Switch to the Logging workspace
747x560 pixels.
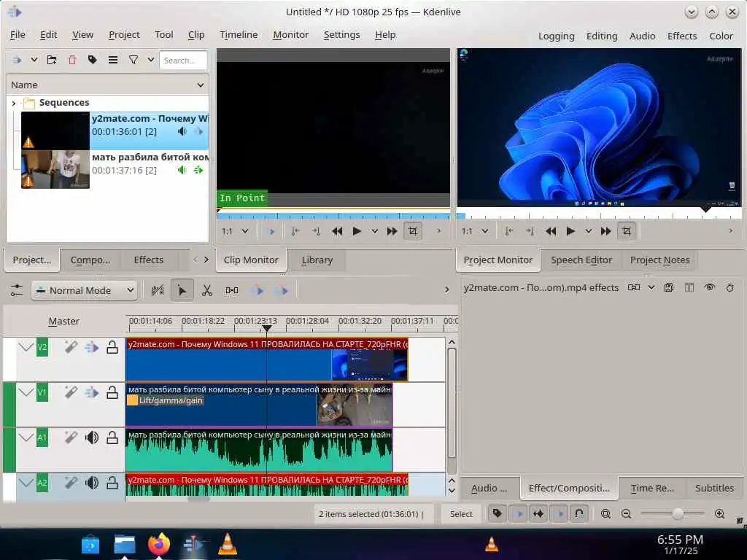coord(556,36)
